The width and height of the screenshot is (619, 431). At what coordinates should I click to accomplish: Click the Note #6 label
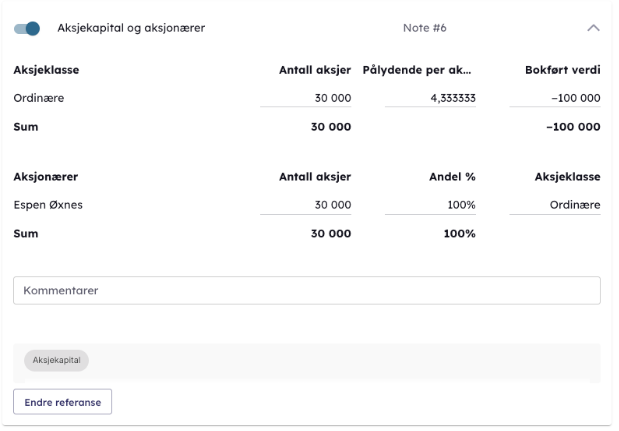(424, 28)
